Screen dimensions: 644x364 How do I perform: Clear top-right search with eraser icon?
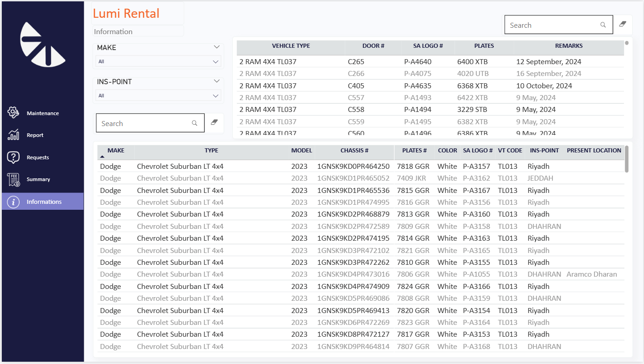623,24
